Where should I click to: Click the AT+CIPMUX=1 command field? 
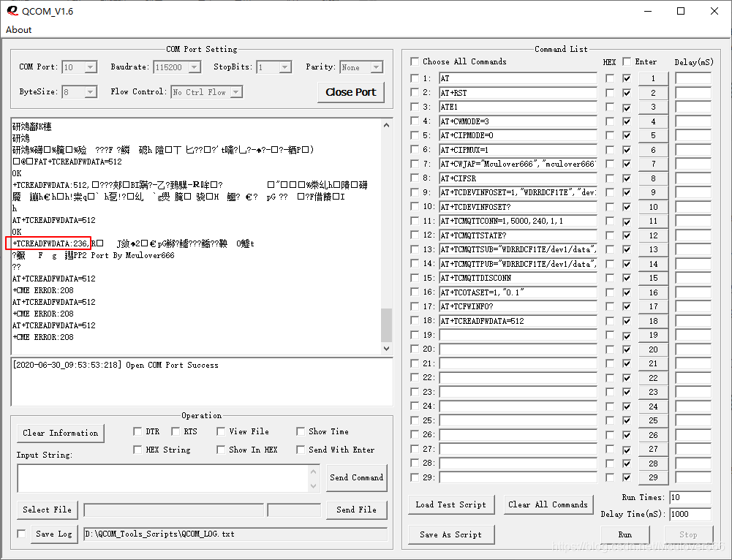518,150
